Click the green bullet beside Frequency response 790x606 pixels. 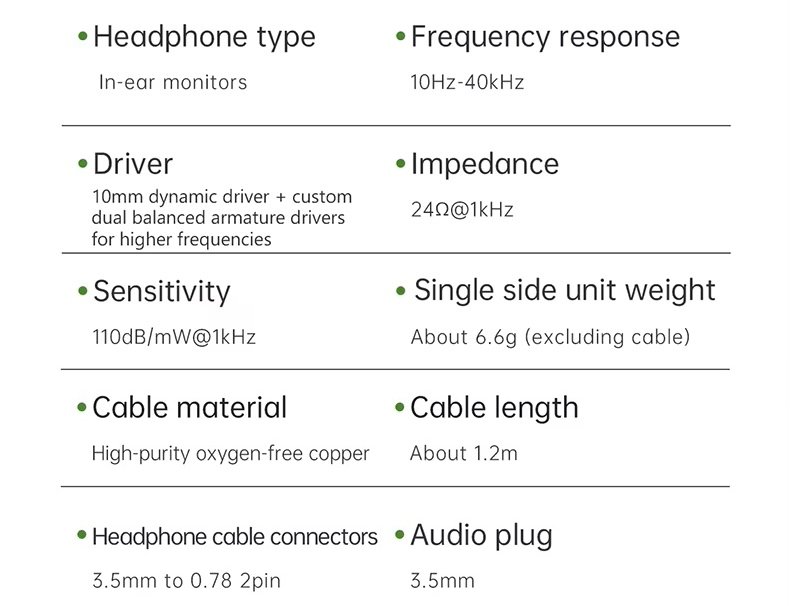coord(401,38)
